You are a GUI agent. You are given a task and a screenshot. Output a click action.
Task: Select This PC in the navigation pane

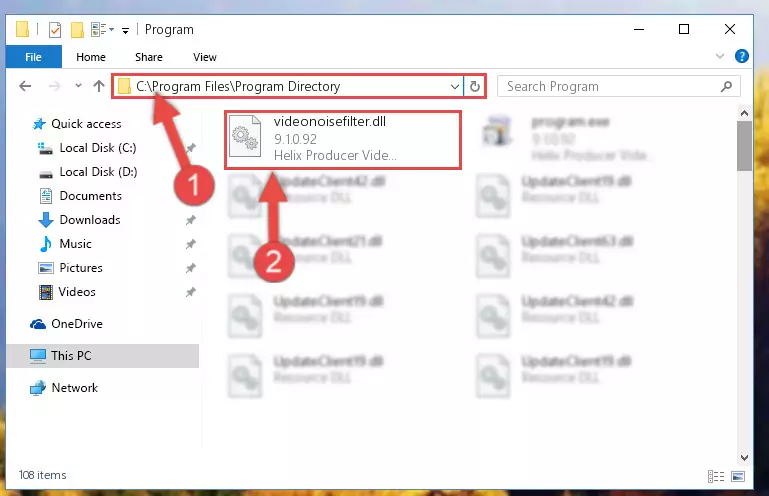tap(71, 356)
